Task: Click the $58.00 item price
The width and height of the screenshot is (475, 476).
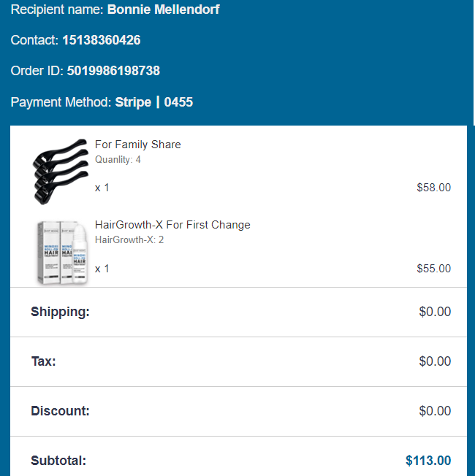Action: 433,188
